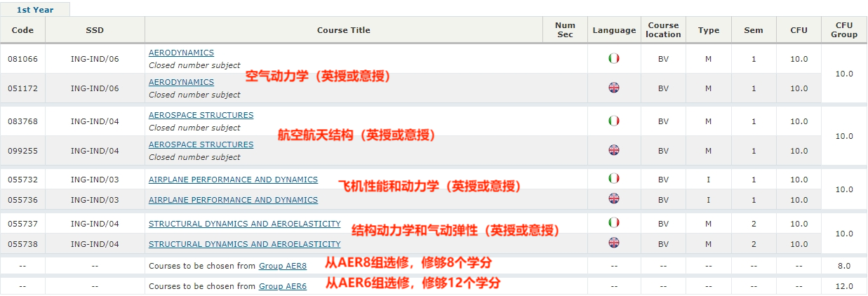Click UK flag icon in row 055738
The height and width of the screenshot is (296, 868).
click(x=614, y=243)
